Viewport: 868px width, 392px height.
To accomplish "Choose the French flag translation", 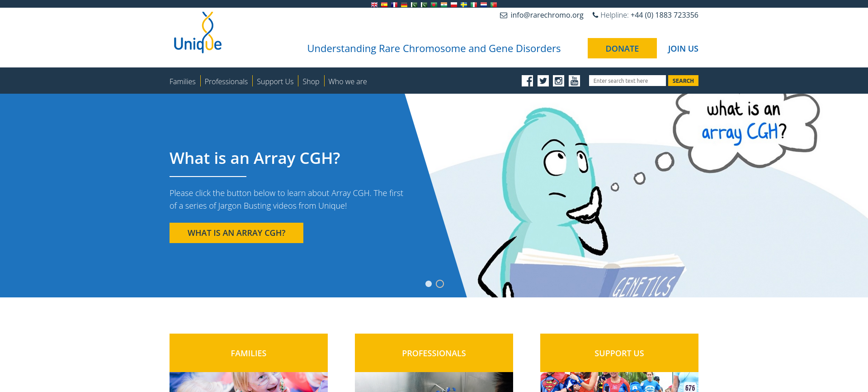I will click(394, 5).
